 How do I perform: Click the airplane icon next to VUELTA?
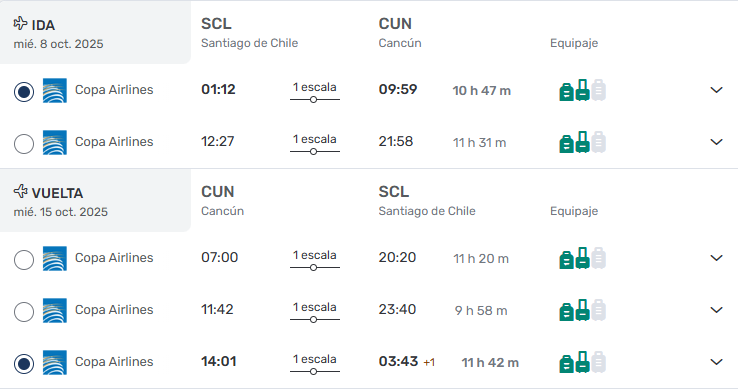[x=20, y=191]
